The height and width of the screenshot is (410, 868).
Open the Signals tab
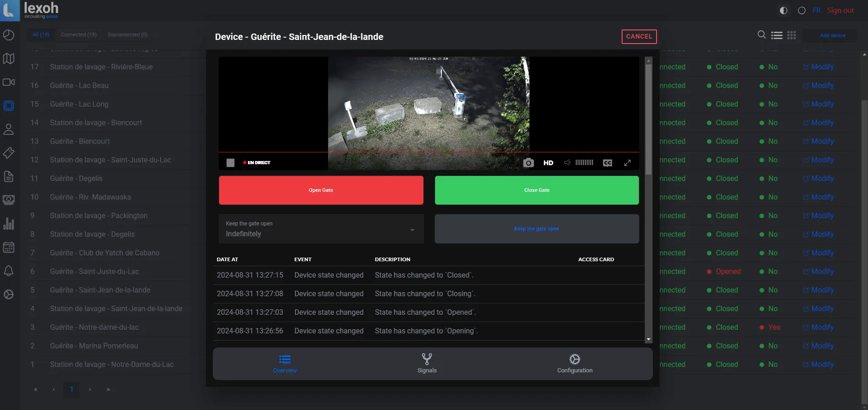tap(427, 364)
